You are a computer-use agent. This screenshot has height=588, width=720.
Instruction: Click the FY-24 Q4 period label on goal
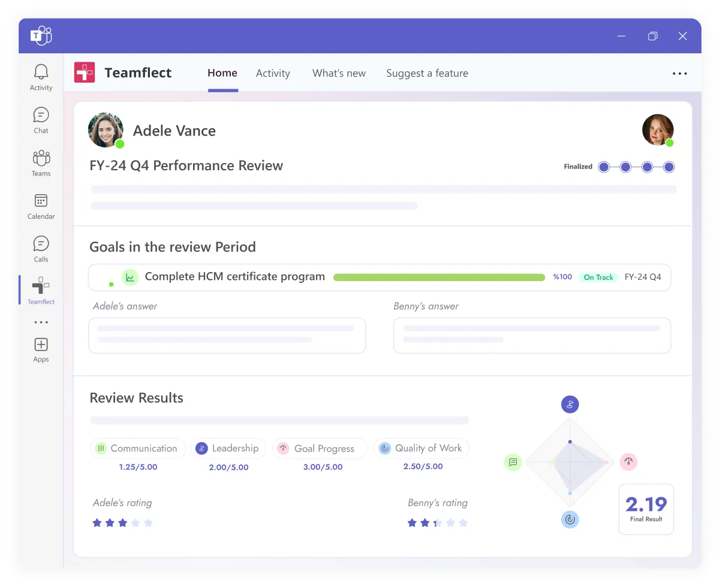point(643,277)
